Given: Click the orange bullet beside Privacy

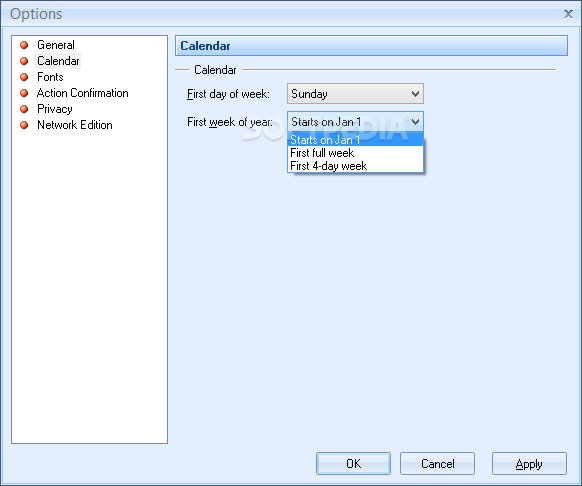Looking at the screenshot, I should [x=24, y=109].
